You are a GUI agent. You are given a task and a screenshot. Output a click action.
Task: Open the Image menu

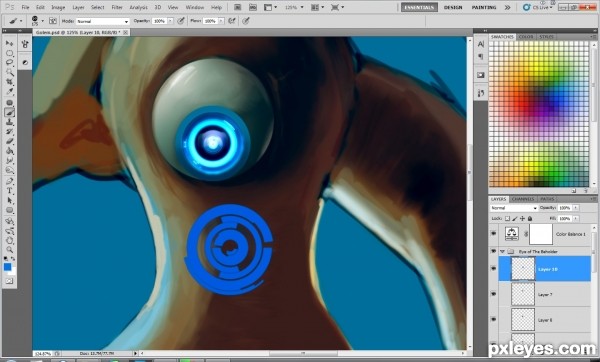click(58, 7)
